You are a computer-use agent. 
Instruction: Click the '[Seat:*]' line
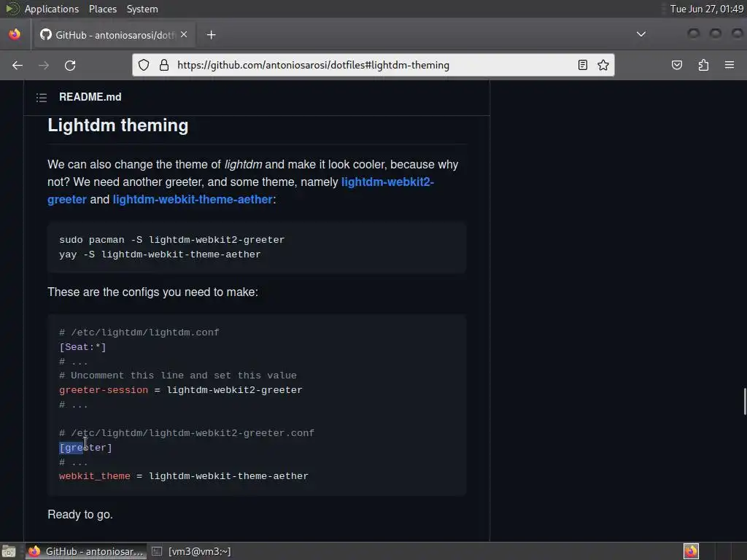(82, 346)
